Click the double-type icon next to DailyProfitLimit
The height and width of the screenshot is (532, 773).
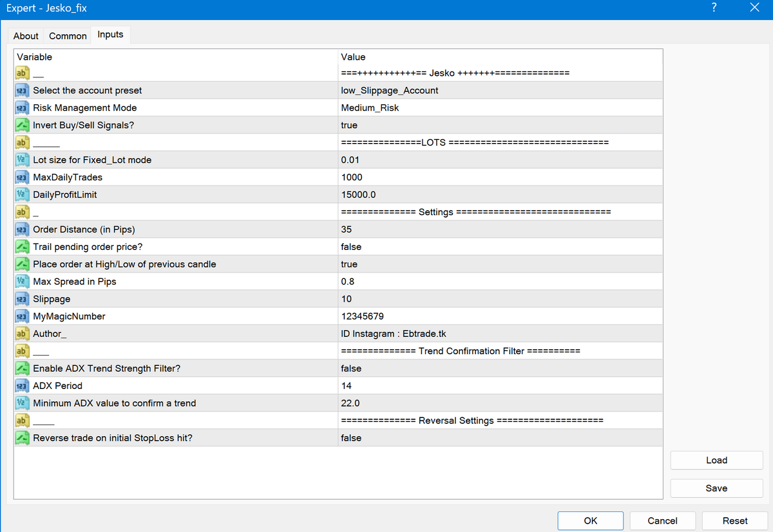[22, 195]
